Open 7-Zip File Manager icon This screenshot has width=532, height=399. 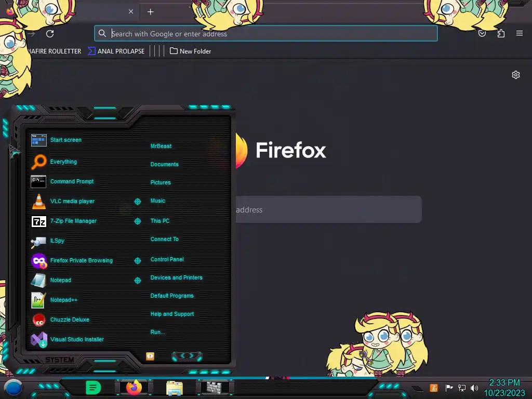click(38, 221)
